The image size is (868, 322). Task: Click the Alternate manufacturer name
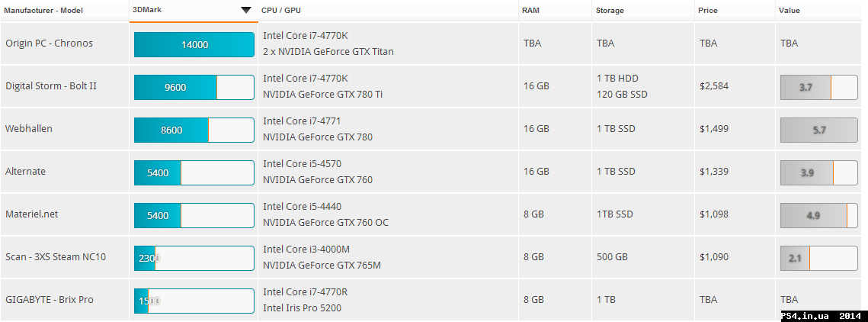(26, 172)
